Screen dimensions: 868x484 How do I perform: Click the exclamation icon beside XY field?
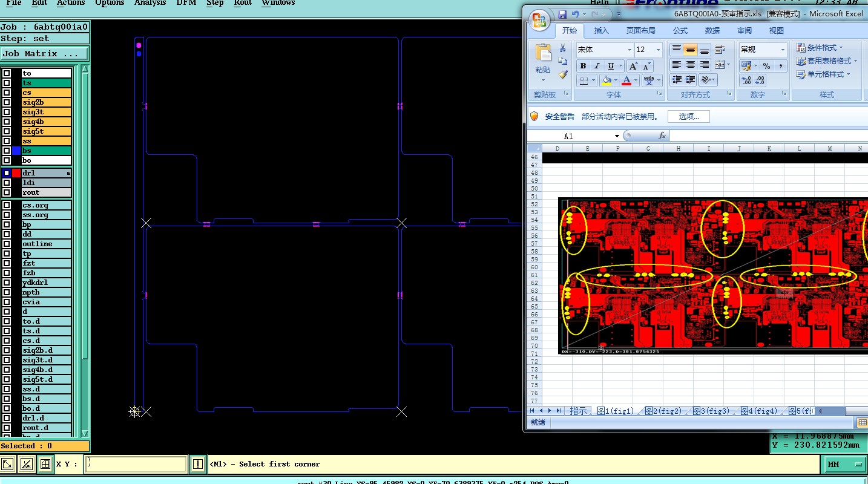(x=198, y=464)
